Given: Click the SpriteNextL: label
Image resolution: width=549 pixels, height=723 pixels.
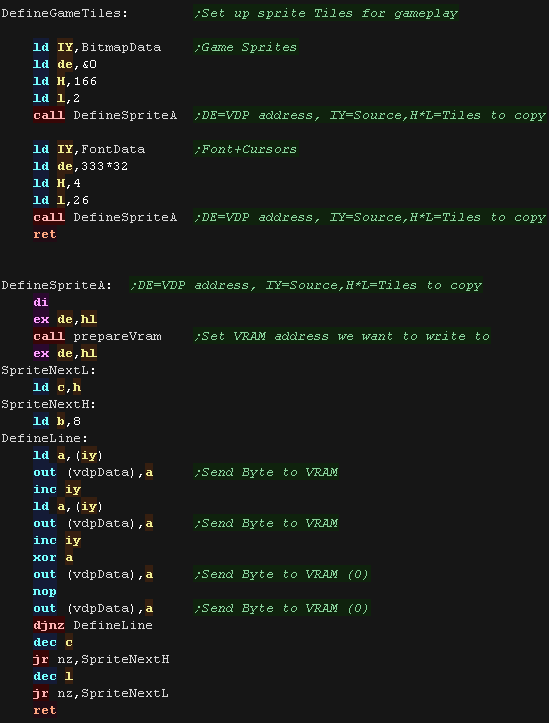Looking at the screenshot, I should [x=48, y=370].
